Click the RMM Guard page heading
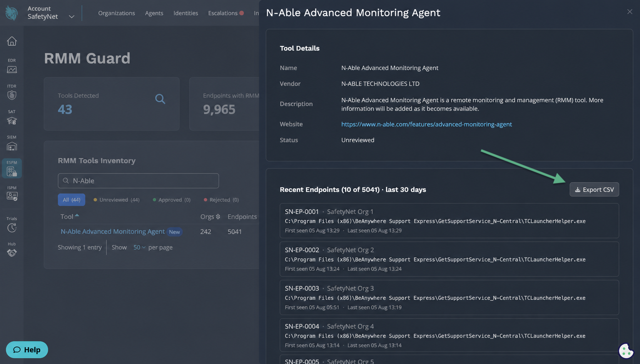This screenshot has height=364, width=640. (x=87, y=58)
